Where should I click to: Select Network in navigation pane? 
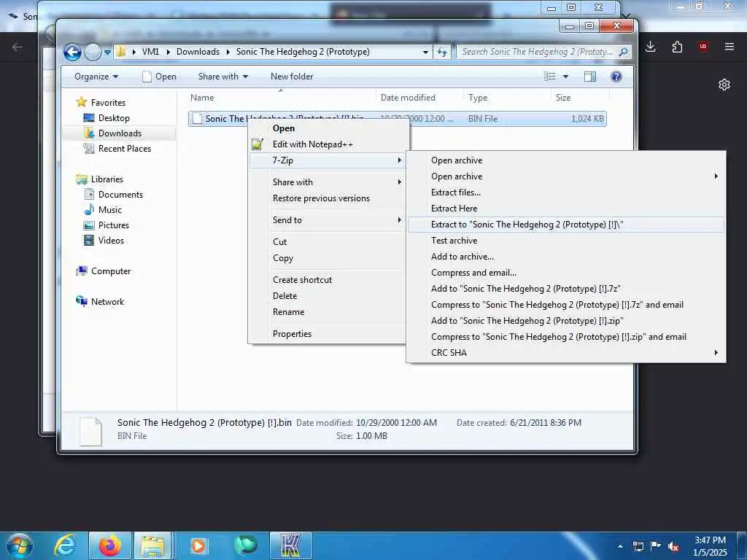107,301
